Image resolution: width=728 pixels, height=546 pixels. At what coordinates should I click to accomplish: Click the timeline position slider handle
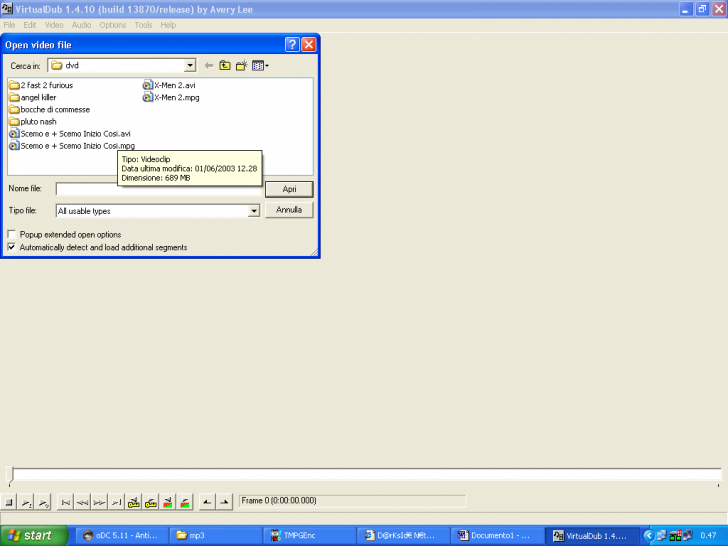(x=11, y=474)
